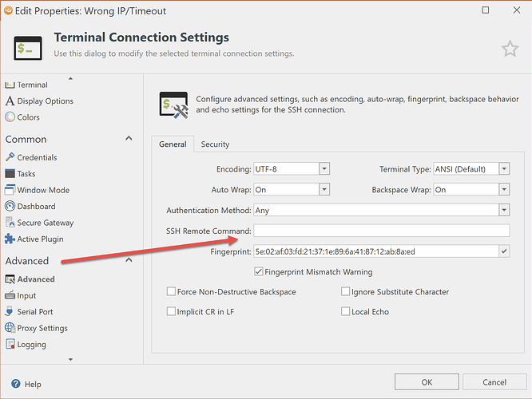Screen dimensions: 532x399
Task: Select Proxy Settings in sidebar
Action: coord(42,328)
